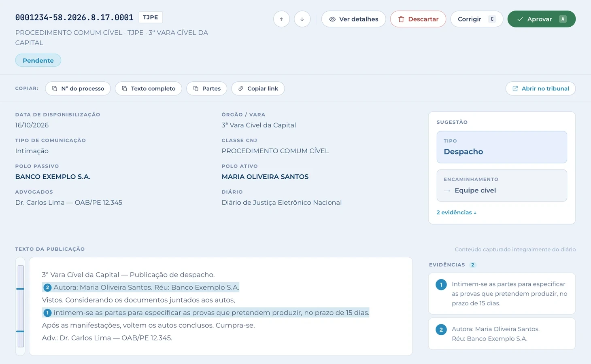Click Após as manifestações text line
This screenshot has height=364, width=591.
(149, 325)
